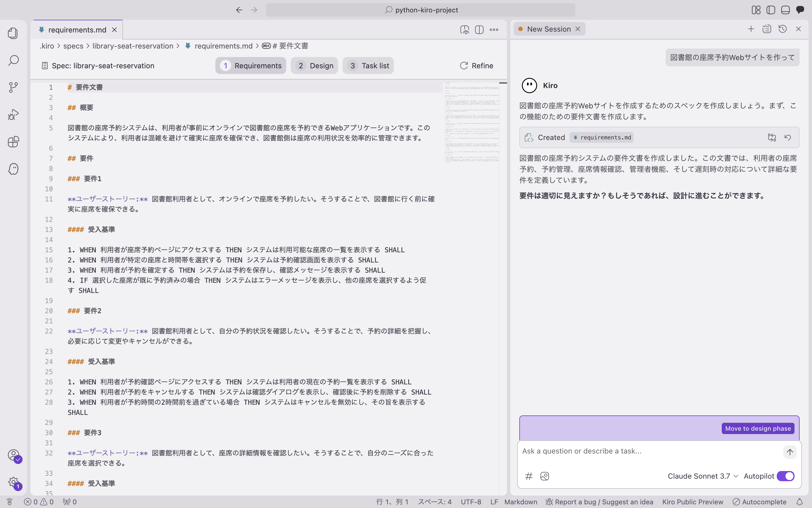Toggle the Autopilot switch
This screenshot has height=508, width=812.
tap(785, 476)
